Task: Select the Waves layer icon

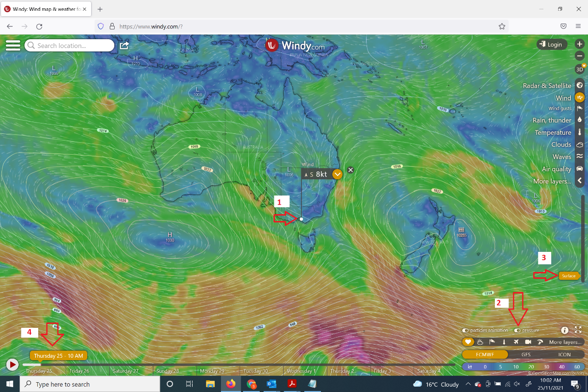Action: click(x=580, y=156)
